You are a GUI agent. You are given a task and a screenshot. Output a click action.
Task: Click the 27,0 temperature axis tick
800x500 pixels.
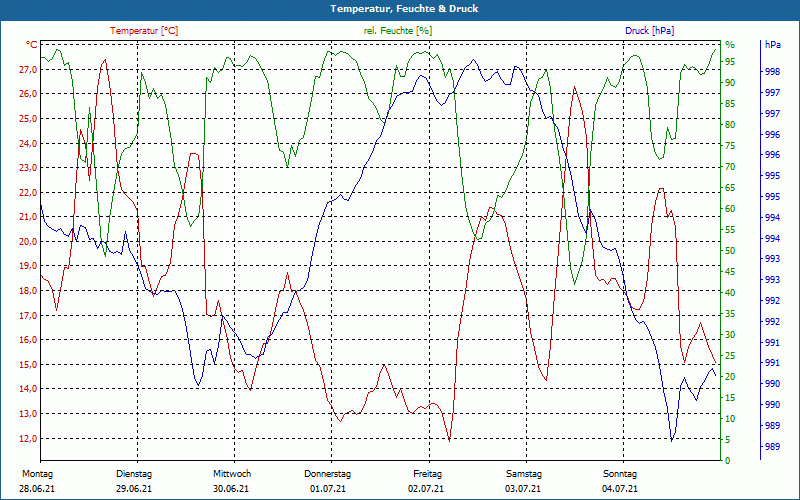[x=28, y=69]
